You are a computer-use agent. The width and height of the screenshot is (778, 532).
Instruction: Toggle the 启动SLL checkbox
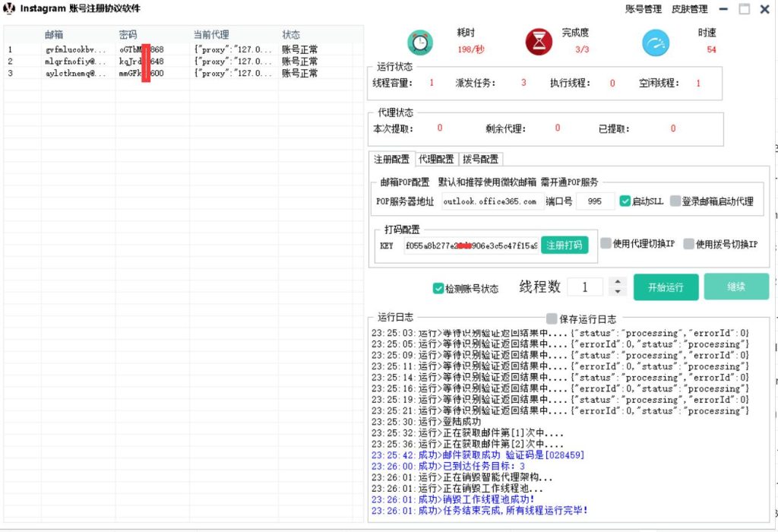(x=625, y=201)
